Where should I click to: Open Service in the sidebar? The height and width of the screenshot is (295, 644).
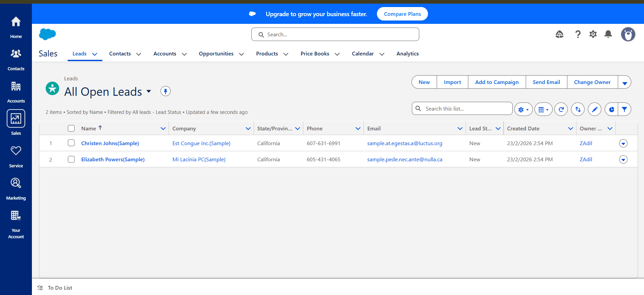coord(16,157)
